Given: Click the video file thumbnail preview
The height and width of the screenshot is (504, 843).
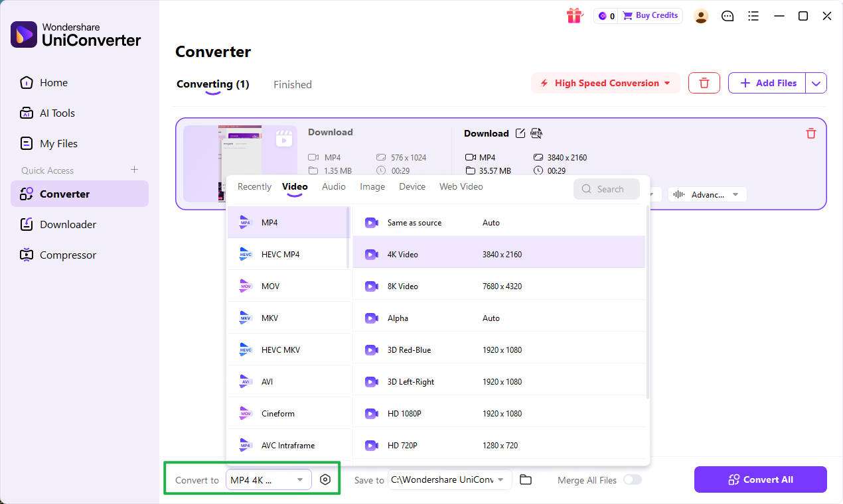Looking at the screenshot, I should click(x=240, y=163).
